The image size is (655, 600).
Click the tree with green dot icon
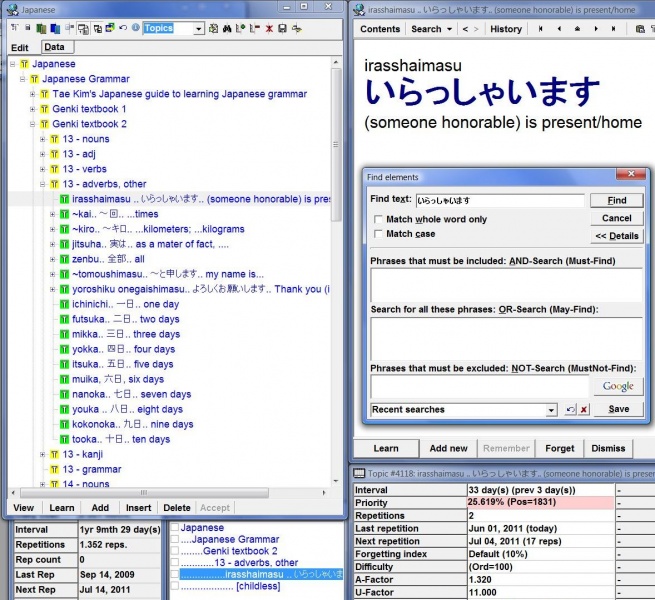pyautogui.click(x=241, y=28)
